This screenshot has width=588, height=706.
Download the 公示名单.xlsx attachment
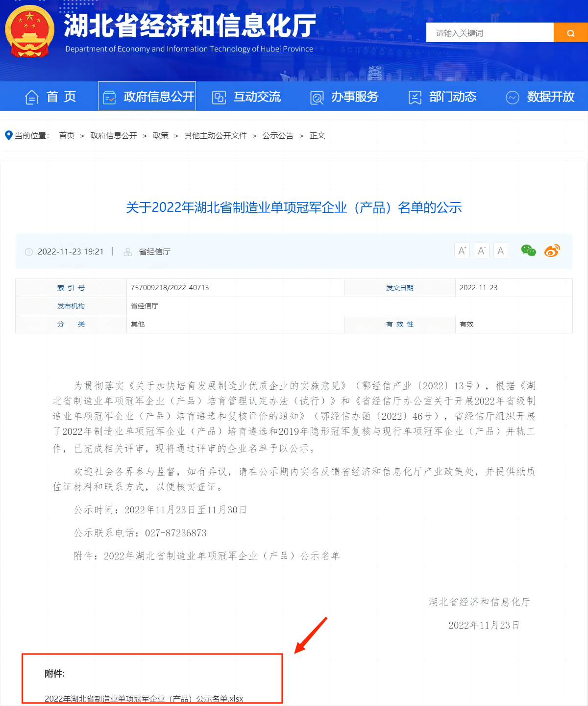(144, 698)
